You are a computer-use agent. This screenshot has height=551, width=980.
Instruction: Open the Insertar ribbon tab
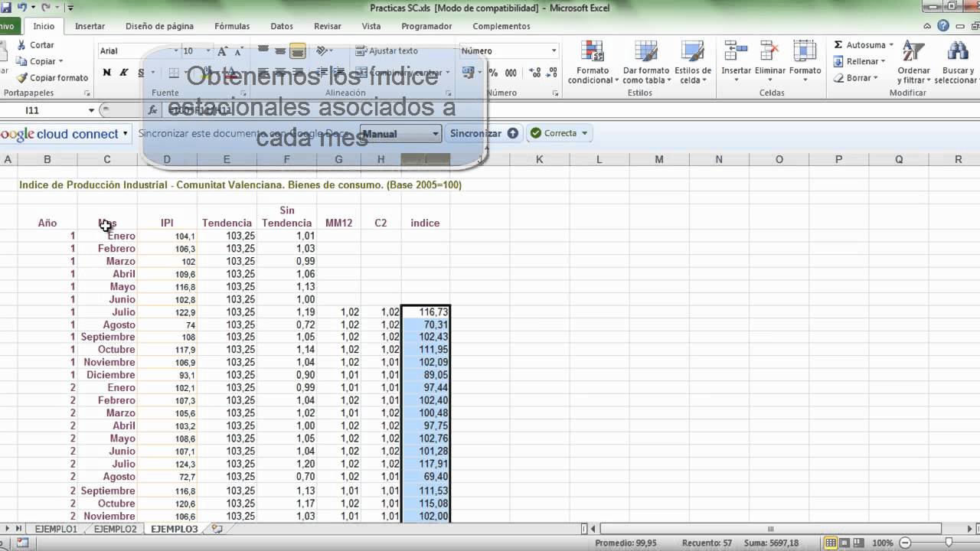coord(90,26)
